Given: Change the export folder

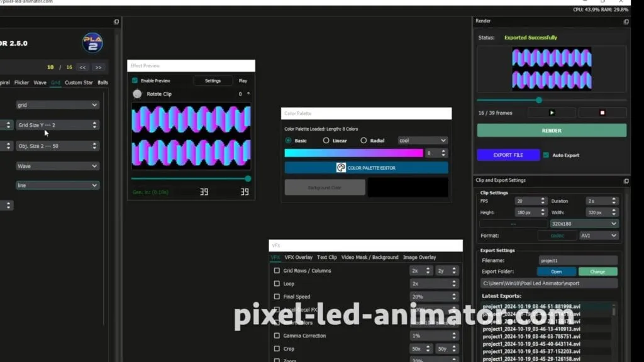Looking at the screenshot, I should pyautogui.click(x=597, y=271).
